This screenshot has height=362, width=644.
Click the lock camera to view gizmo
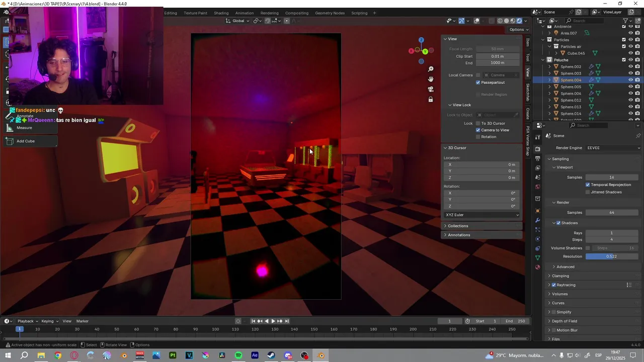[431, 100]
